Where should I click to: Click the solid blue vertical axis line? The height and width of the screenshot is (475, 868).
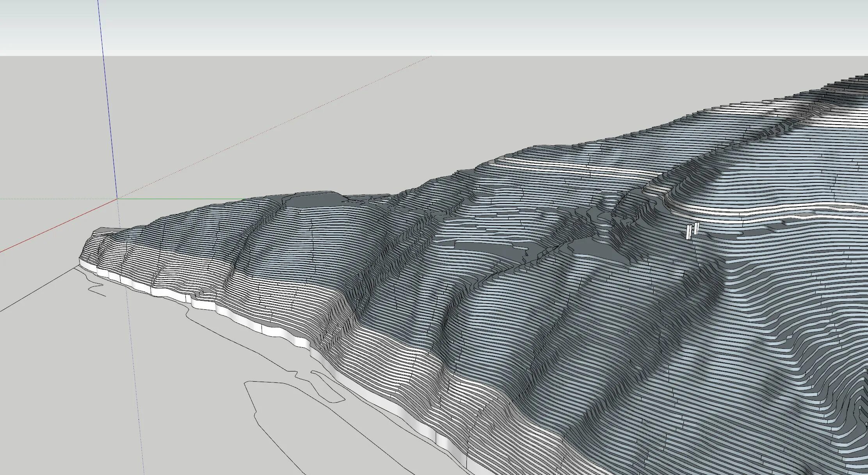coord(107,98)
